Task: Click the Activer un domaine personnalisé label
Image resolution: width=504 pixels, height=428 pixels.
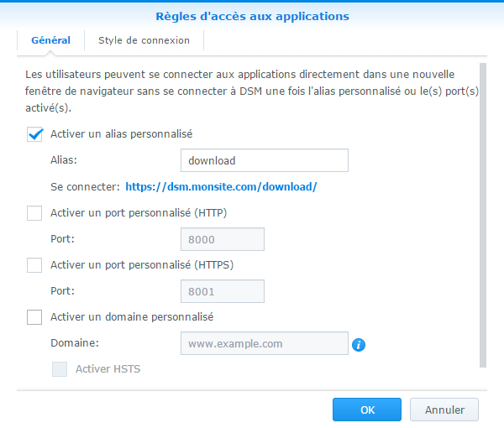Action: click(132, 317)
